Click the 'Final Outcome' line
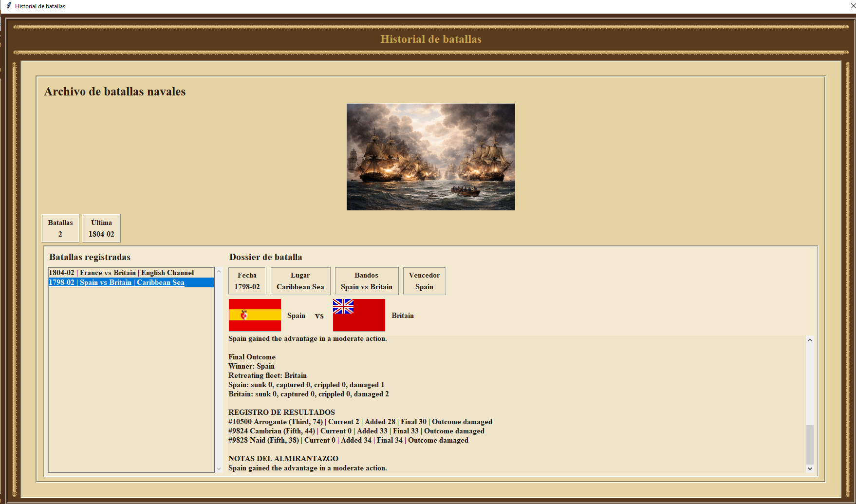The height and width of the screenshot is (504, 856). click(x=252, y=357)
